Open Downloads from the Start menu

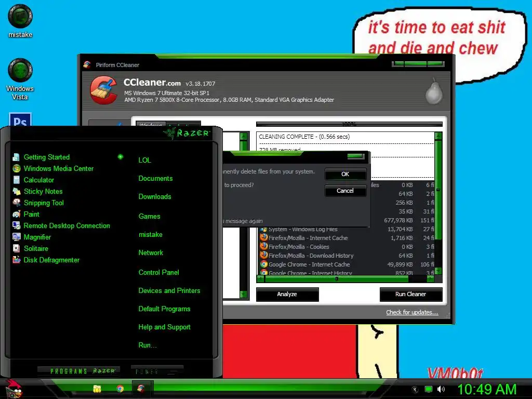pos(155,197)
